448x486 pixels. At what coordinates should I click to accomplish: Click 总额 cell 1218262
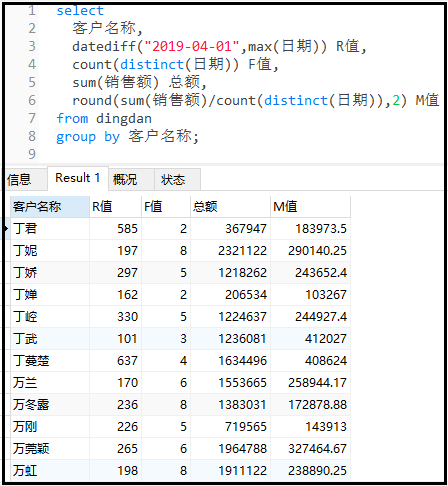[230, 273]
